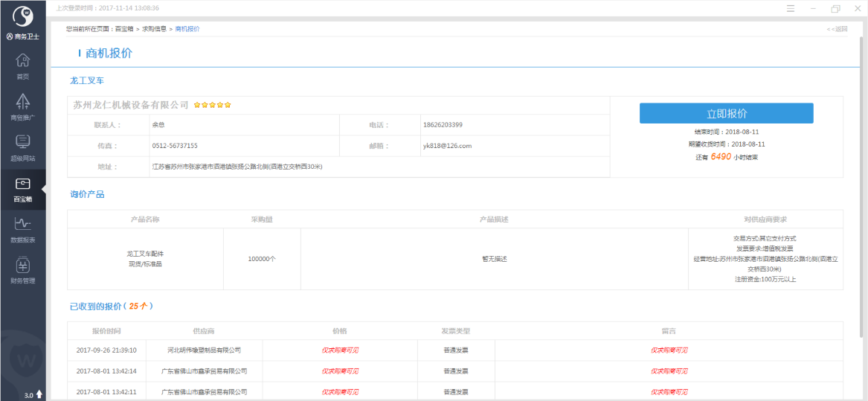Select the phone number 18626203399
The height and width of the screenshot is (401, 868).
443,125
